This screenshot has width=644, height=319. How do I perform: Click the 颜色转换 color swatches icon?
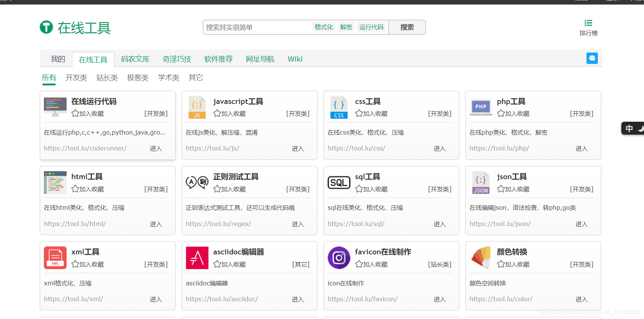click(x=481, y=258)
